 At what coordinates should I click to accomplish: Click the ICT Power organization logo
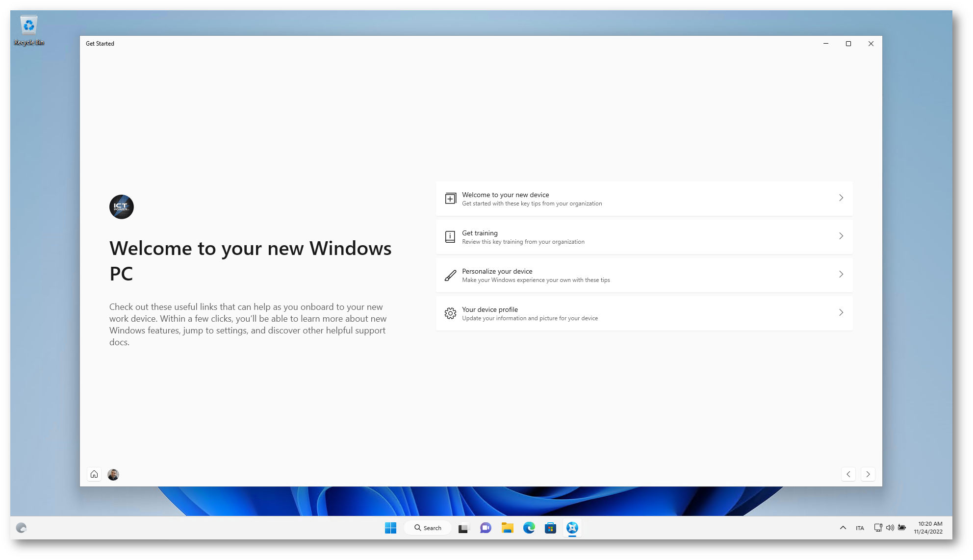click(x=122, y=207)
